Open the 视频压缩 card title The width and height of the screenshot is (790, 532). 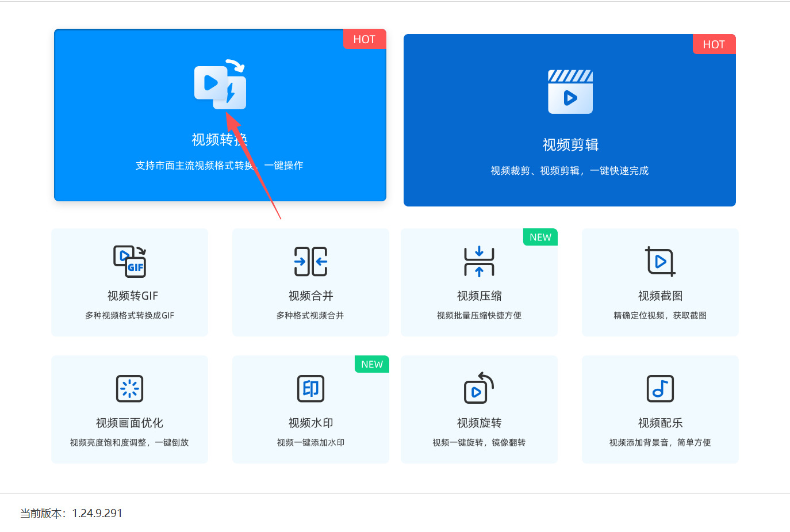pos(479,296)
